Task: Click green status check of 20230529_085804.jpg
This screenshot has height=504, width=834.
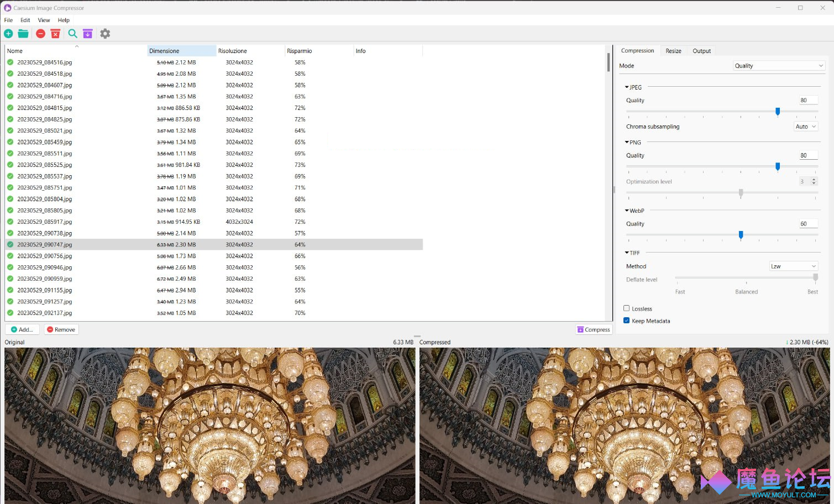Action: click(10, 199)
